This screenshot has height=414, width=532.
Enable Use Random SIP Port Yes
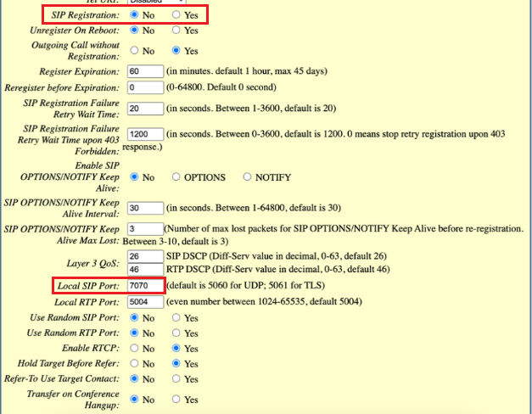point(176,317)
